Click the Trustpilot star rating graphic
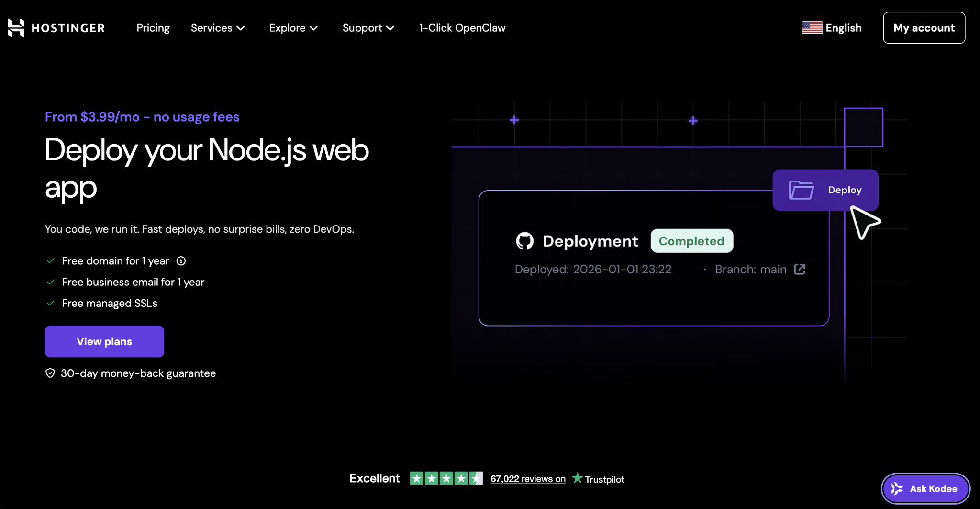The height and width of the screenshot is (509, 980). (x=446, y=478)
